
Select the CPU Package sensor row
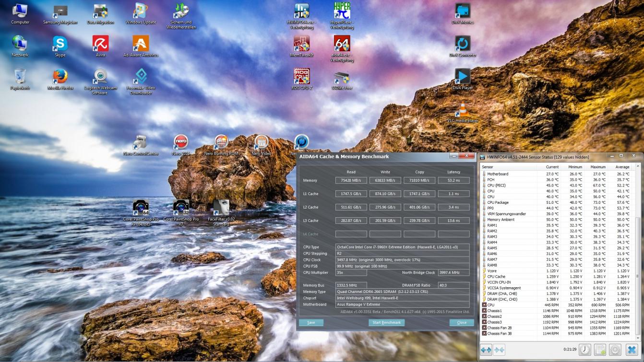(557, 202)
